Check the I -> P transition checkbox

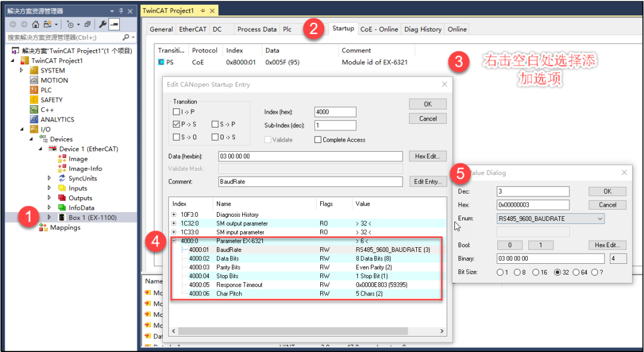point(176,111)
